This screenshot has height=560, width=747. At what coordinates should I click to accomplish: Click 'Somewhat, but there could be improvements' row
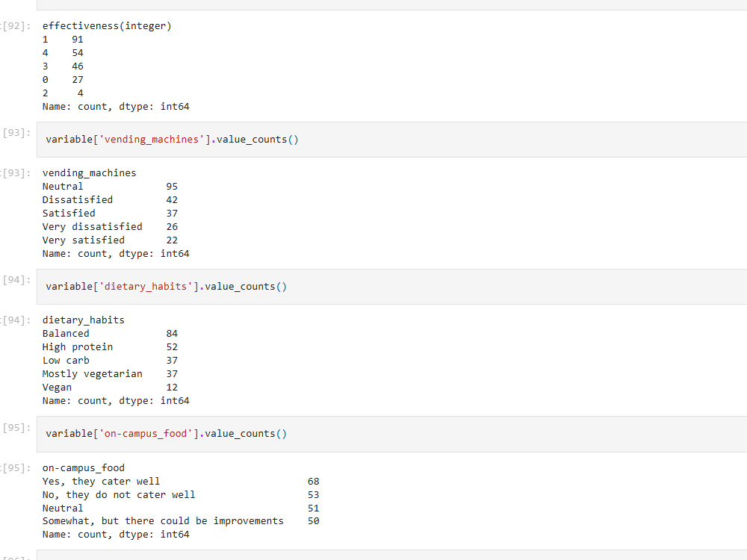[181, 521]
